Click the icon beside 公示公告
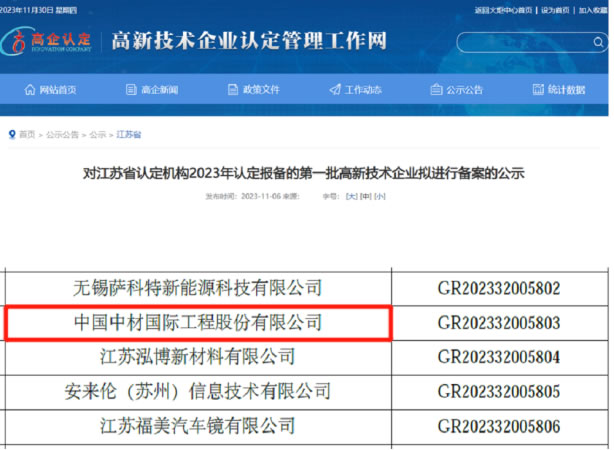Screen dimensions: 614x450 point(437,90)
